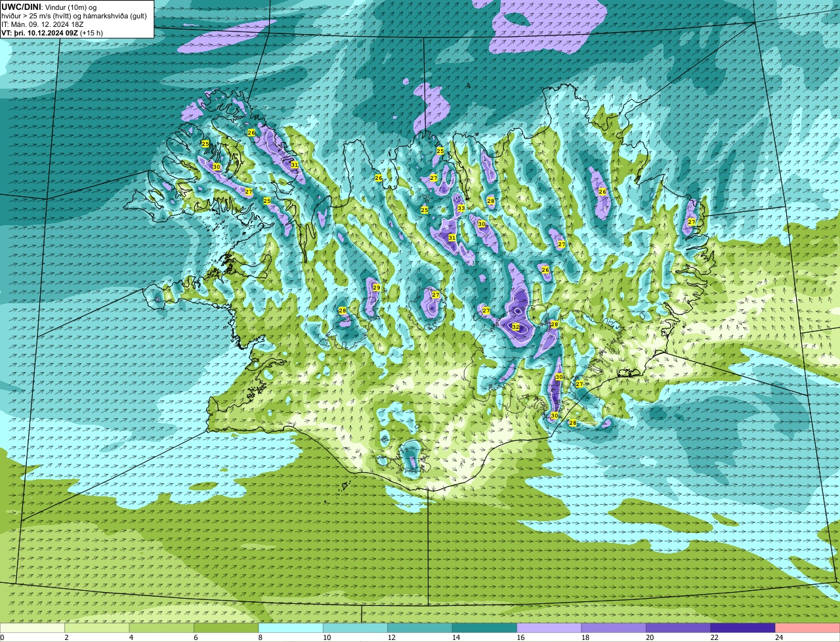
Task: Click the legend scale value '24'
Action: click(778, 637)
